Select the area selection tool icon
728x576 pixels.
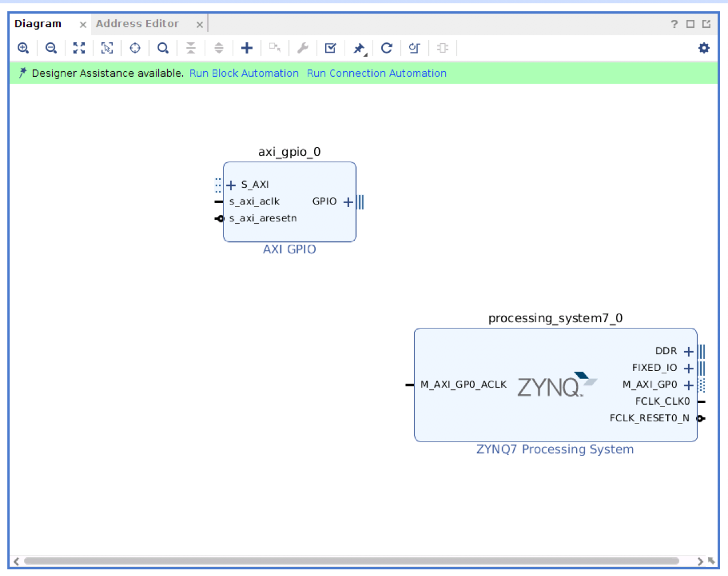[x=107, y=48]
